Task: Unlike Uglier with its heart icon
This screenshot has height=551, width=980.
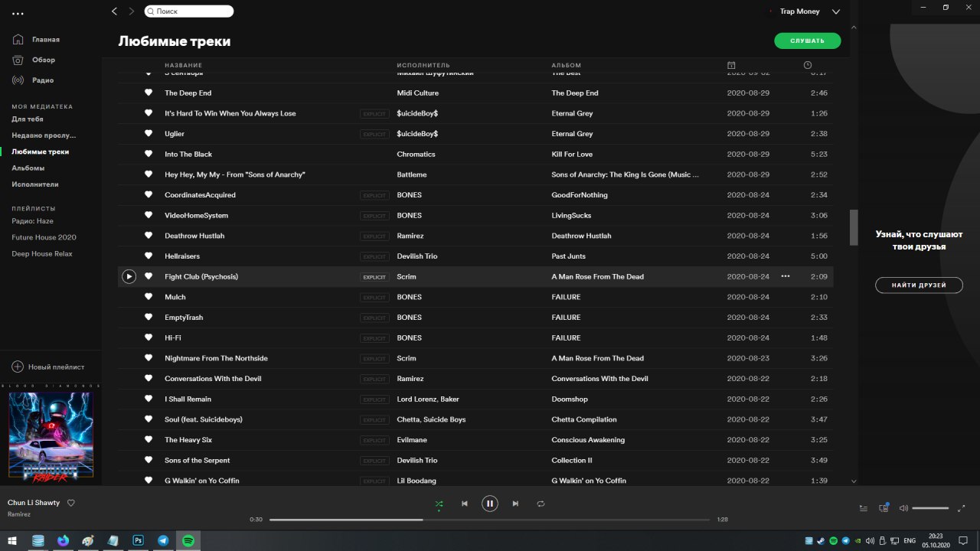Action: [x=149, y=133]
